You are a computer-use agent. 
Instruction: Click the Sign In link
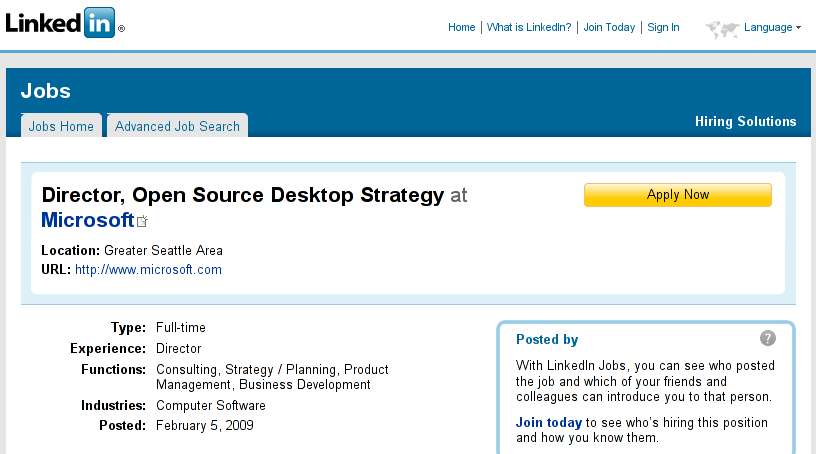coord(663,28)
